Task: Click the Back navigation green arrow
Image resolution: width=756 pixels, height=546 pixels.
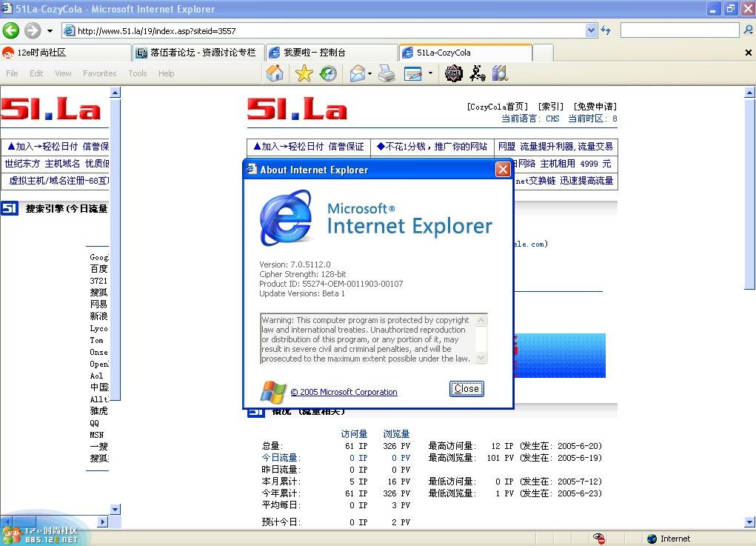Action: point(13,31)
